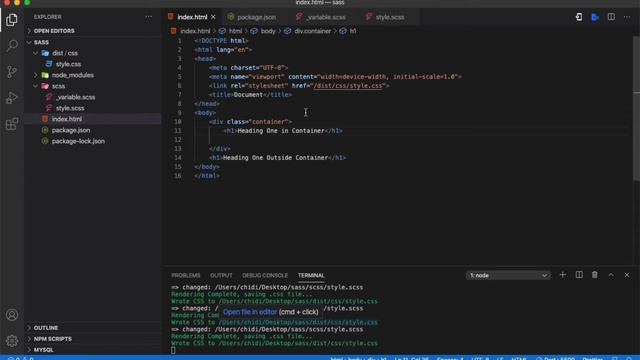Click the blue run icon in editor toolbar
Viewport: 640px width, 360px height.
[x=595, y=17]
